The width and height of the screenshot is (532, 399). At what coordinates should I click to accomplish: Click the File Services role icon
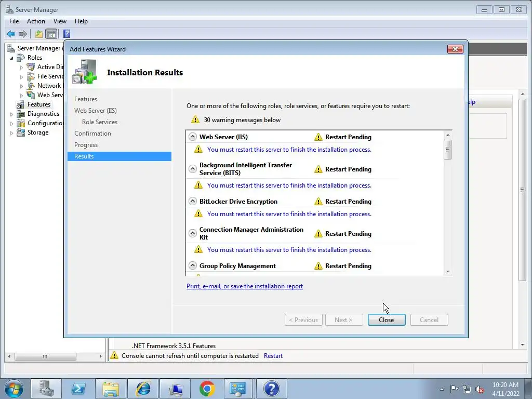[x=31, y=76]
